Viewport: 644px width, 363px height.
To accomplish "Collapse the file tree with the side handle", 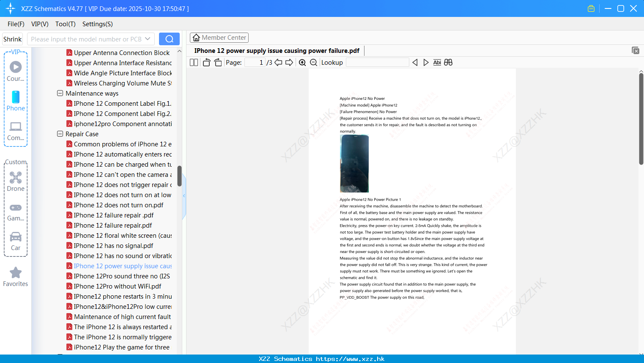I will point(184,196).
